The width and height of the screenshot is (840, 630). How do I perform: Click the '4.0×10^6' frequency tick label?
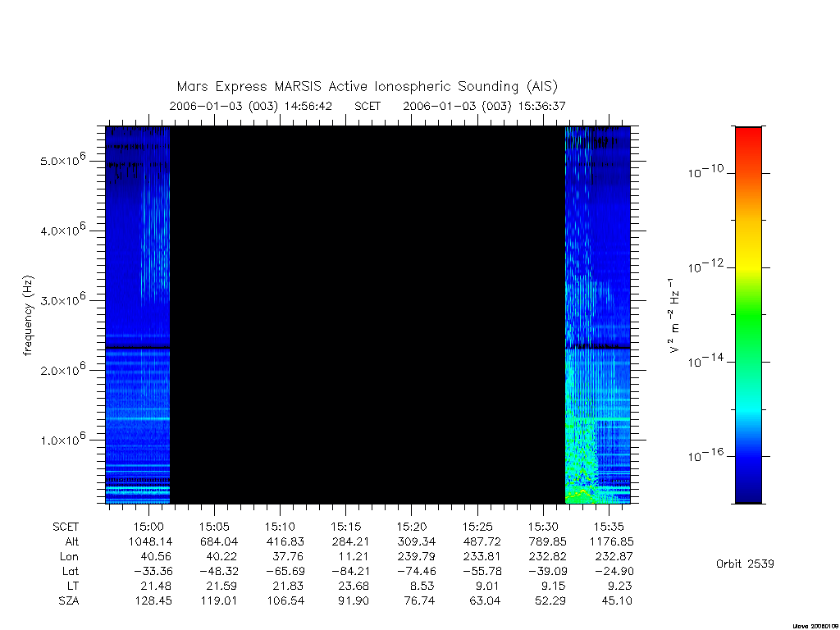click(x=62, y=230)
